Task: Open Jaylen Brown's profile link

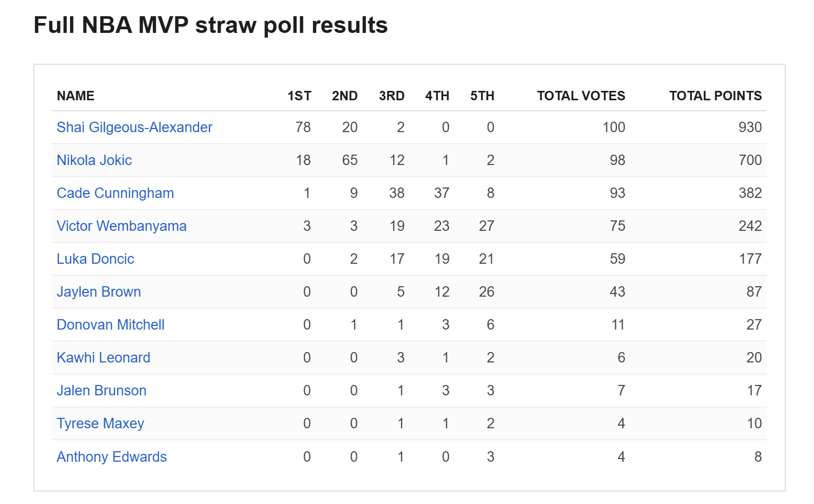Action: pyautogui.click(x=99, y=292)
